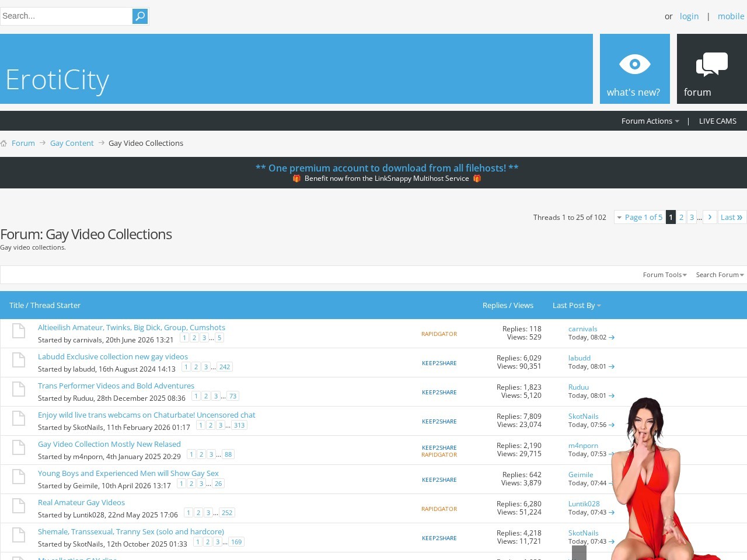Screen dimensions: 747x560
Task: Open Gay Video Collection Mostly New thread
Action: [109, 444]
